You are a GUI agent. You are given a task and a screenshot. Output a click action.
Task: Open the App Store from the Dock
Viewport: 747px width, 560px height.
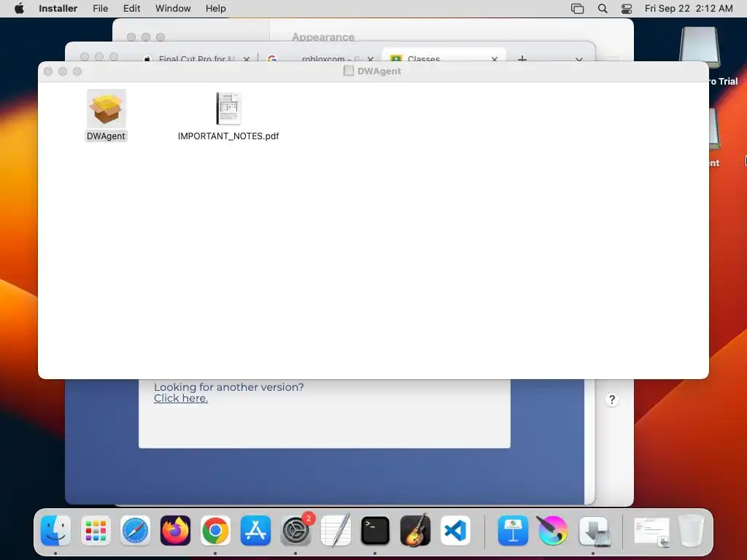[x=255, y=531]
